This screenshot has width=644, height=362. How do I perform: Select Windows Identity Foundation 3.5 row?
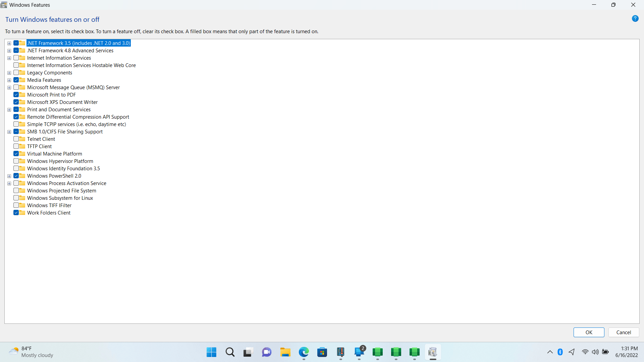[x=63, y=168]
